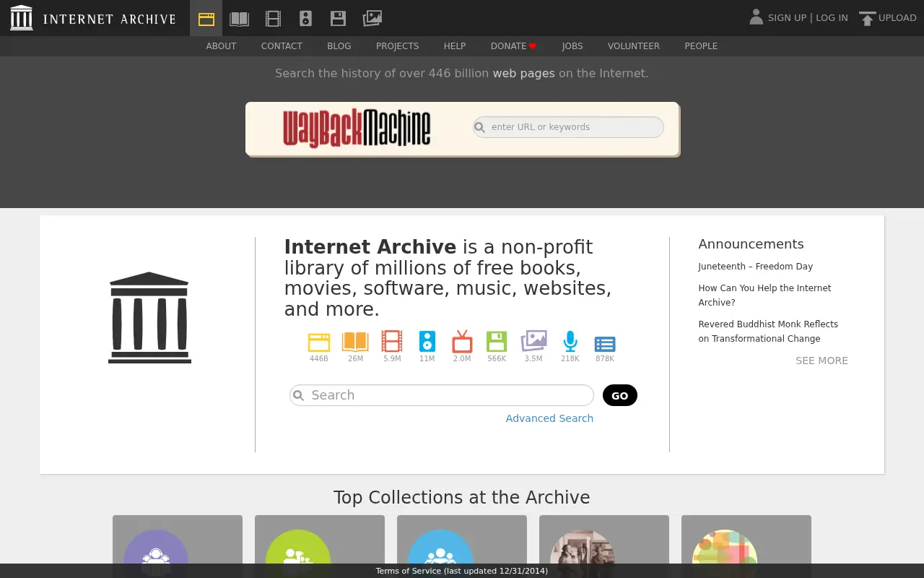Open the Images icon in top bar
Screen dimensions: 924x578
pyautogui.click(x=372, y=18)
